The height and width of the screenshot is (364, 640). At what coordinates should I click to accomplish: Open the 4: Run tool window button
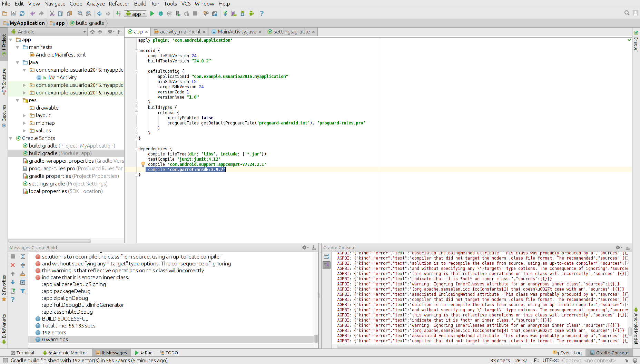tap(144, 353)
